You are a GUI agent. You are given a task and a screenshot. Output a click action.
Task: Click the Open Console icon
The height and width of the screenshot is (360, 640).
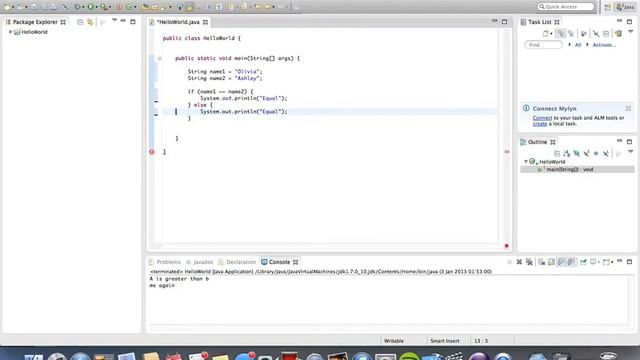(606, 262)
